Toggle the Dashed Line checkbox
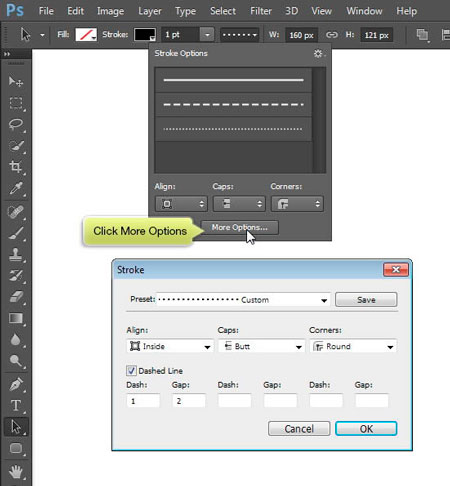The height and width of the screenshot is (486, 450). (131, 371)
